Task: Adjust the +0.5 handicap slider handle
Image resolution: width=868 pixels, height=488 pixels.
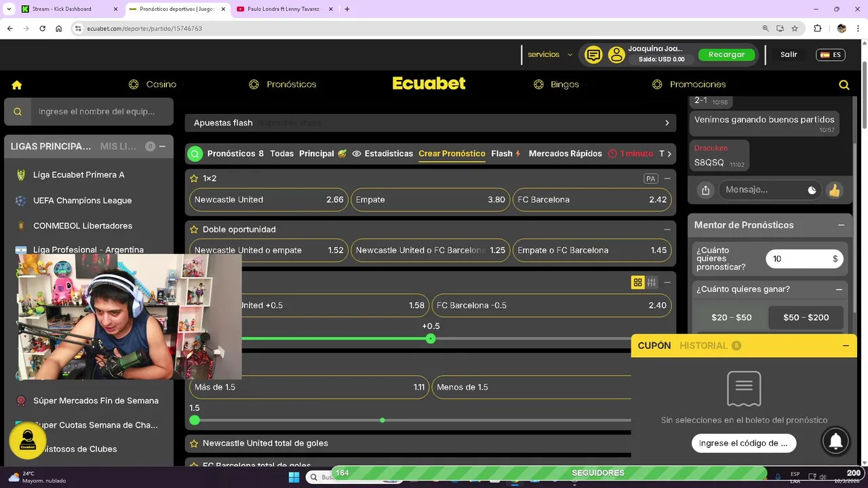Action: coord(431,338)
